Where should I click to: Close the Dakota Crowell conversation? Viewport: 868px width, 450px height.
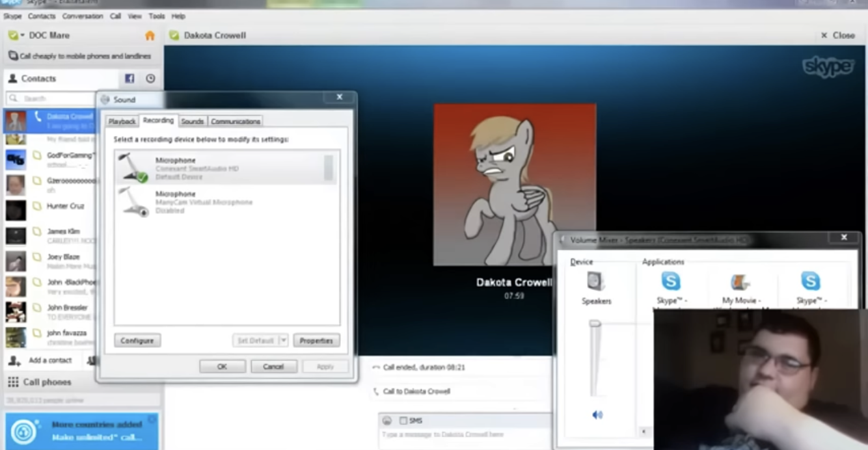(838, 36)
